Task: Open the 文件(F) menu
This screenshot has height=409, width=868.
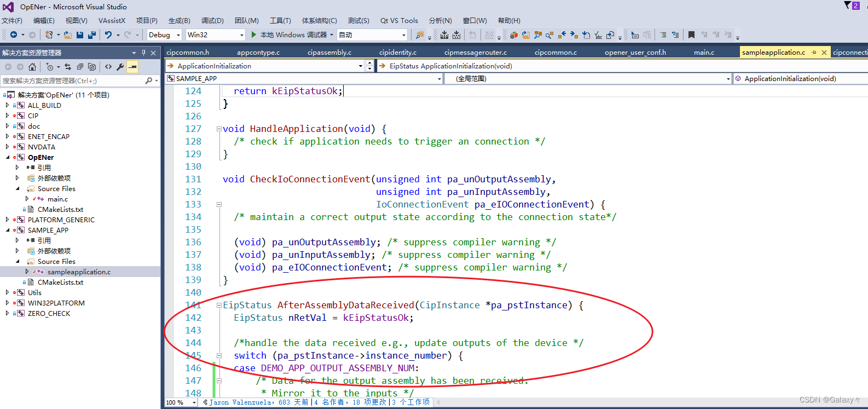Action: [12, 20]
